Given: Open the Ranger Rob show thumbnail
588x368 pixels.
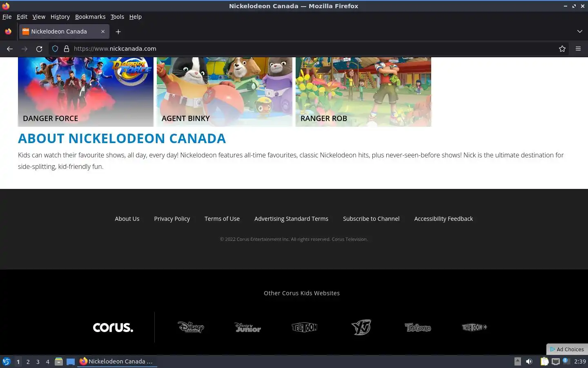Looking at the screenshot, I should point(363,92).
